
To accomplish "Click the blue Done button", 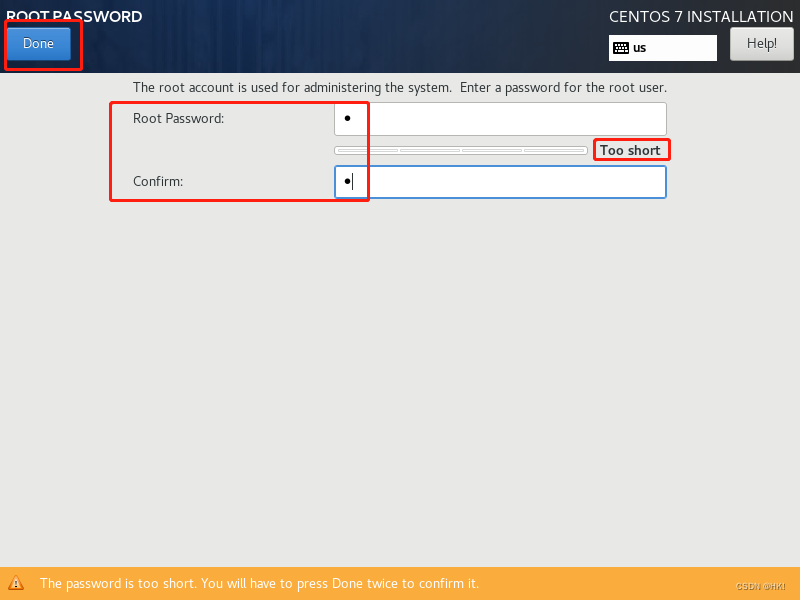I will 38,44.
